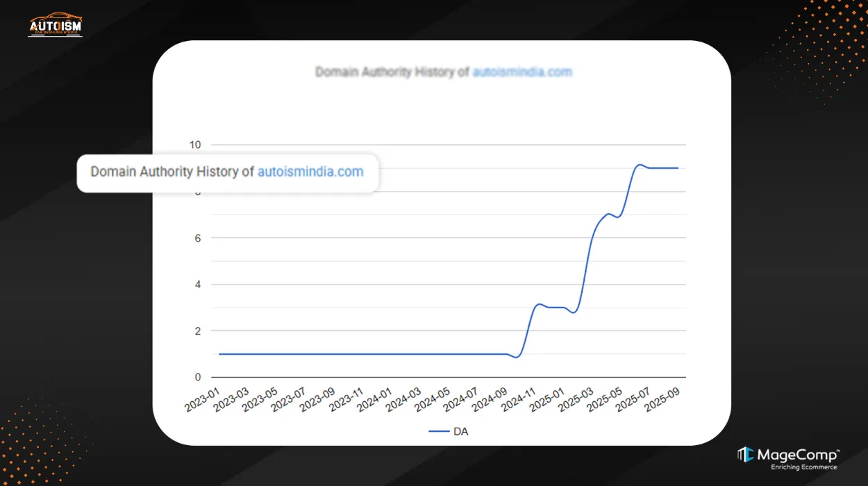Screen dimensions: 868x486
Task: Click the y-axis value 2
Action: click(x=197, y=331)
